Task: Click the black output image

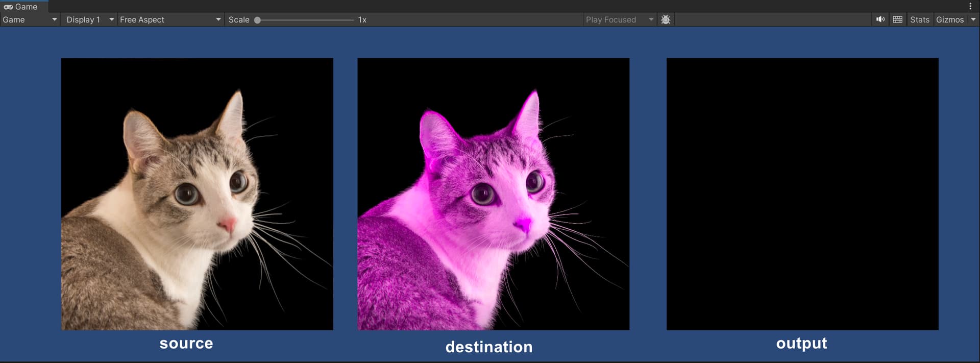Action: click(x=802, y=194)
